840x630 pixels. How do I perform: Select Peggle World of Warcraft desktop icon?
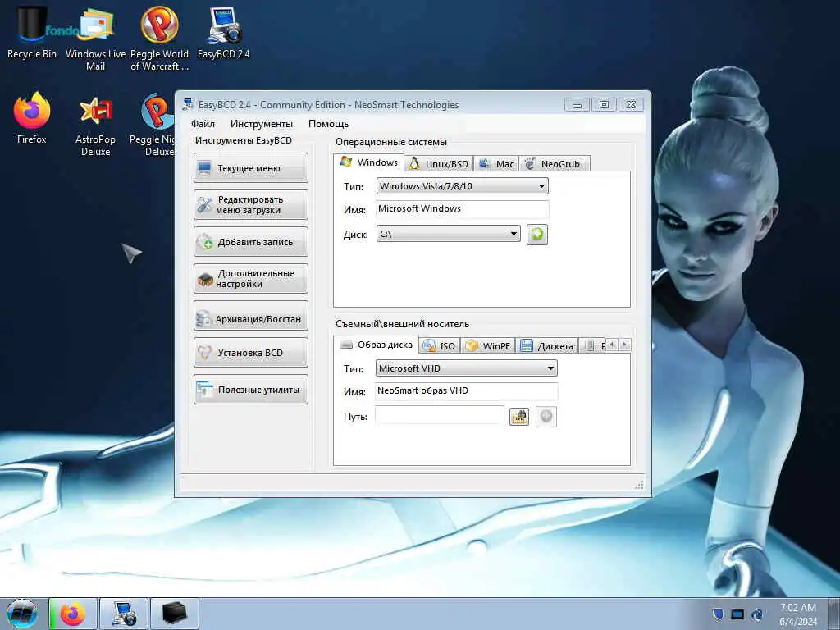pyautogui.click(x=159, y=39)
